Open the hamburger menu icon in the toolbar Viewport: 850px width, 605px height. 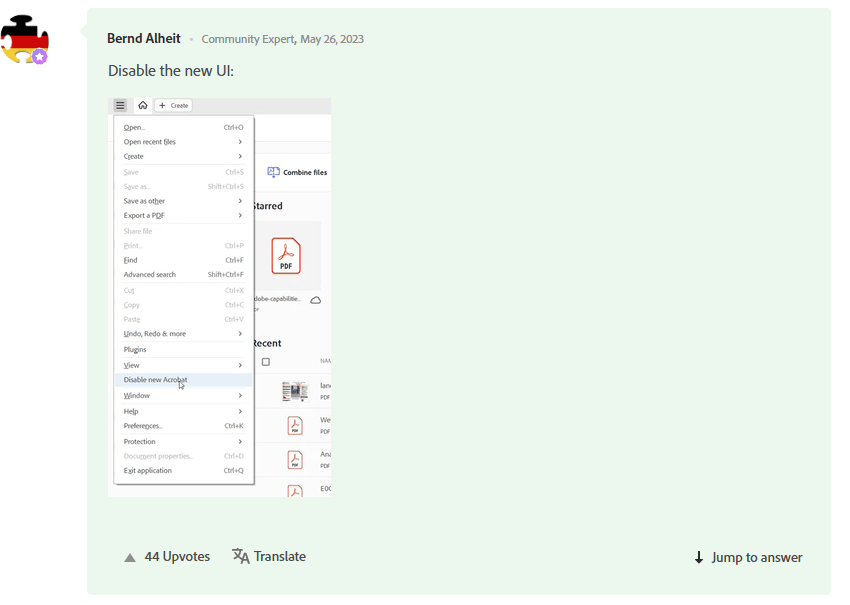tap(120, 105)
